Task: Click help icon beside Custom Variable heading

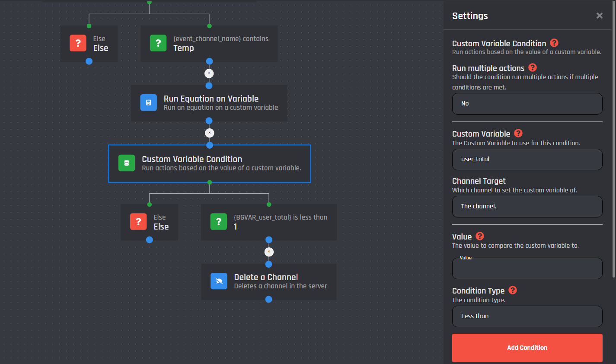Action: (x=518, y=133)
